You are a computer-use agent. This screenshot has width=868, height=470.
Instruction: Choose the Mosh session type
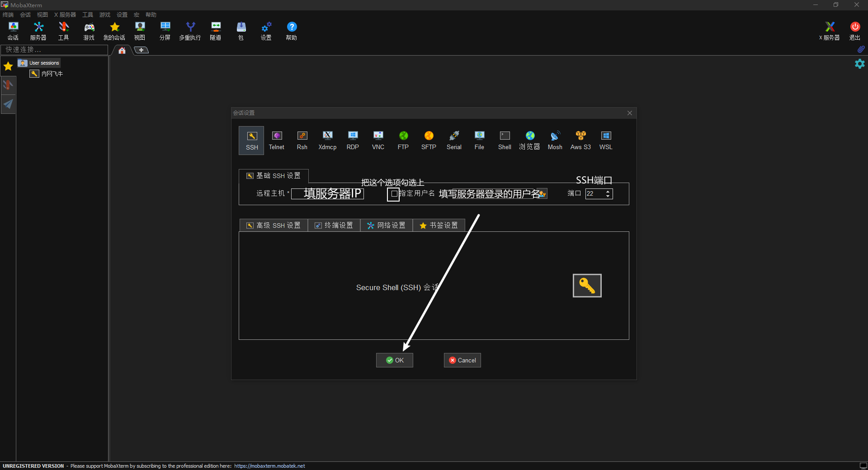point(555,141)
